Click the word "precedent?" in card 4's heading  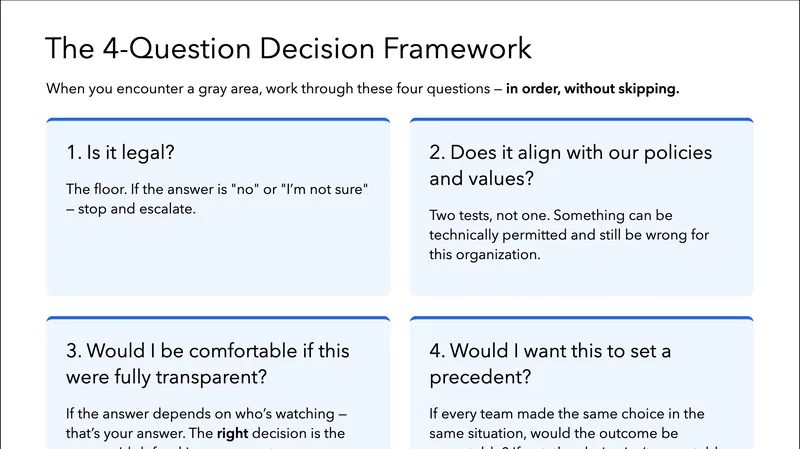(x=480, y=377)
